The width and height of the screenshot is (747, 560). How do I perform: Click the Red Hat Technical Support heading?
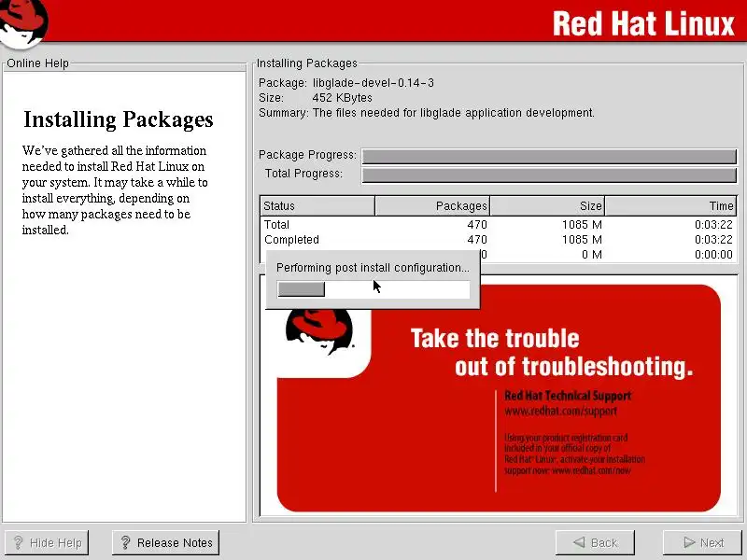pos(568,396)
